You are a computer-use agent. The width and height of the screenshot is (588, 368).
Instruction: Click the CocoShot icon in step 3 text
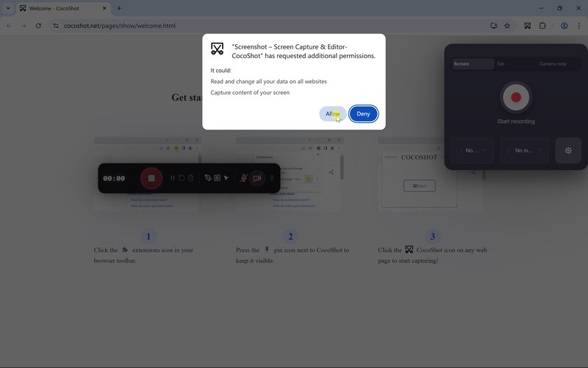coord(409,250)
